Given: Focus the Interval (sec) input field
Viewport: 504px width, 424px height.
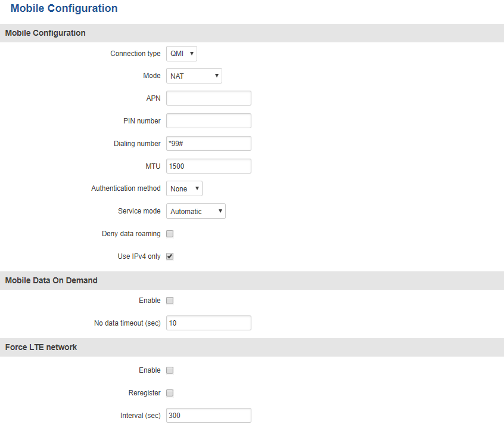Looking at the screenshot, I should (209, 416).
